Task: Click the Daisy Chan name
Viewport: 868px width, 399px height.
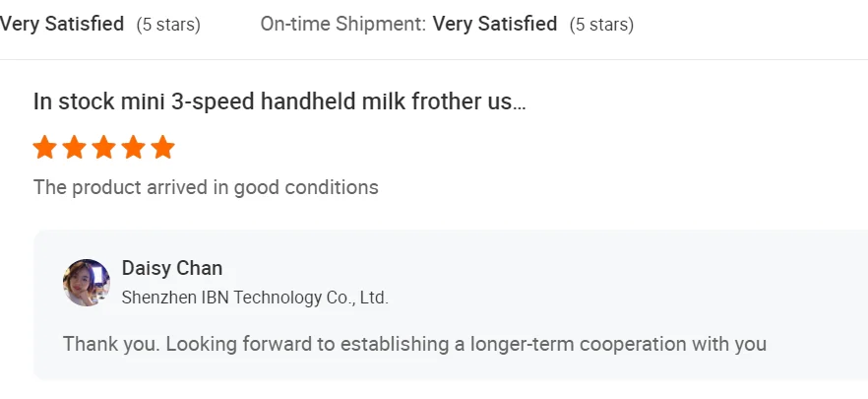Action: coord(172,268)
